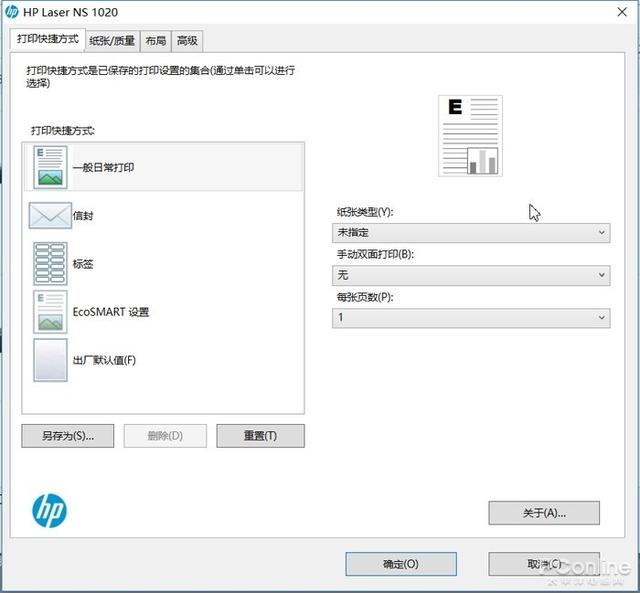
Task: Click the 另存为(S)... button
Action: click(68, 436)
